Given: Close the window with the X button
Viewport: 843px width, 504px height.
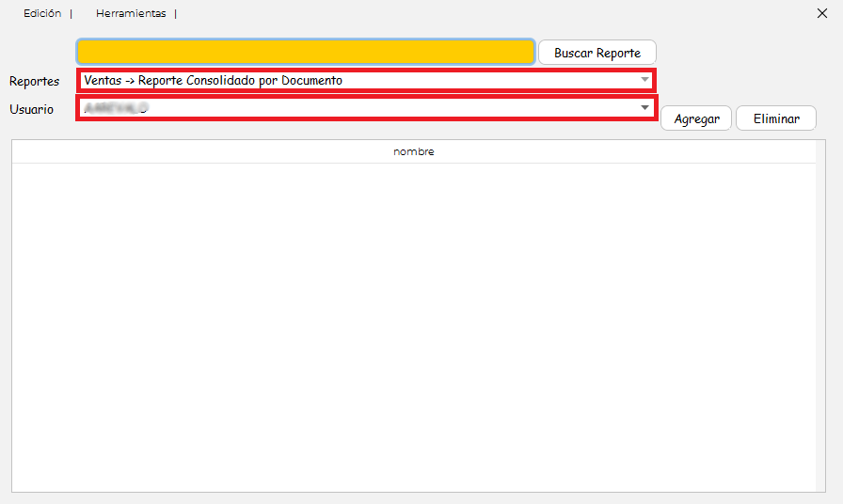Looking at the screenshot, I should click(x=822, y=13).
